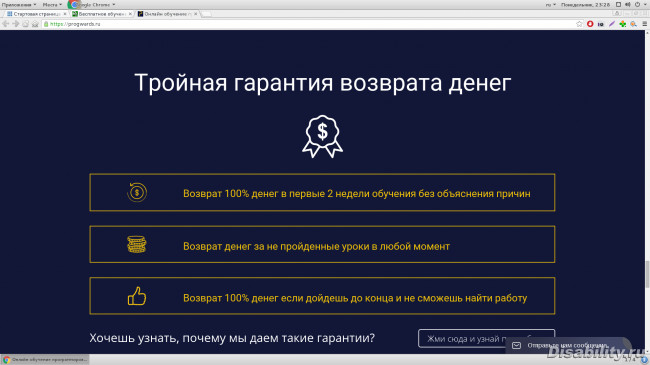Bookmark this page with the star icon
This screenshot has height=365, width=650.
579,24
